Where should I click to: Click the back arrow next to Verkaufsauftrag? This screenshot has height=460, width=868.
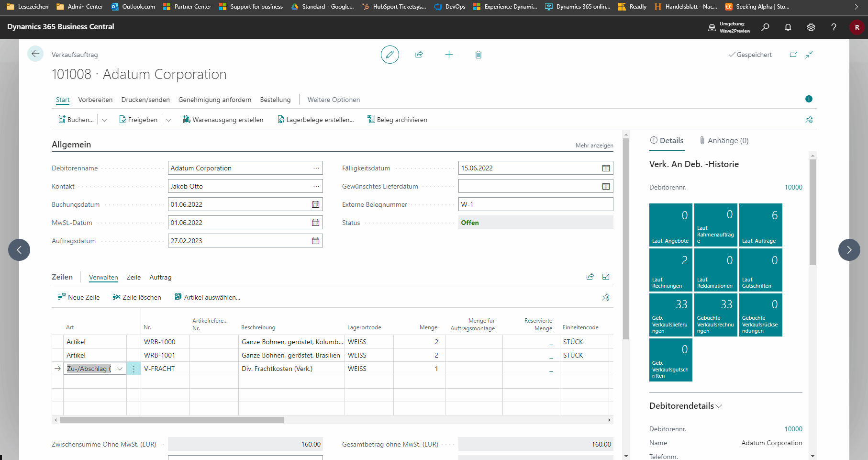click(x=35, y=54)
